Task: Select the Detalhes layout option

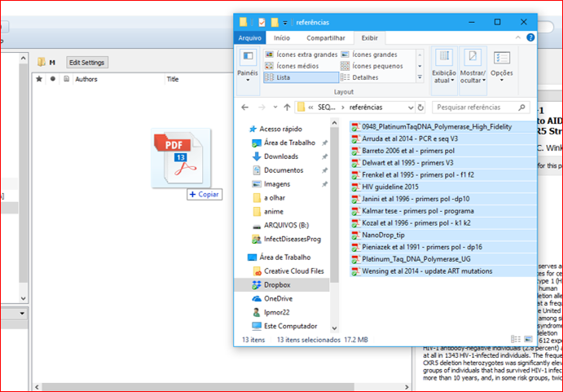Action: pos(359,77)
